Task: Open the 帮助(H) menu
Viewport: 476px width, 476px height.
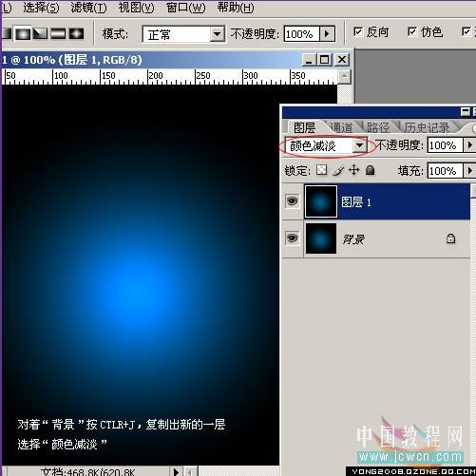Action: pyautogui.click(x=236, y=8)
